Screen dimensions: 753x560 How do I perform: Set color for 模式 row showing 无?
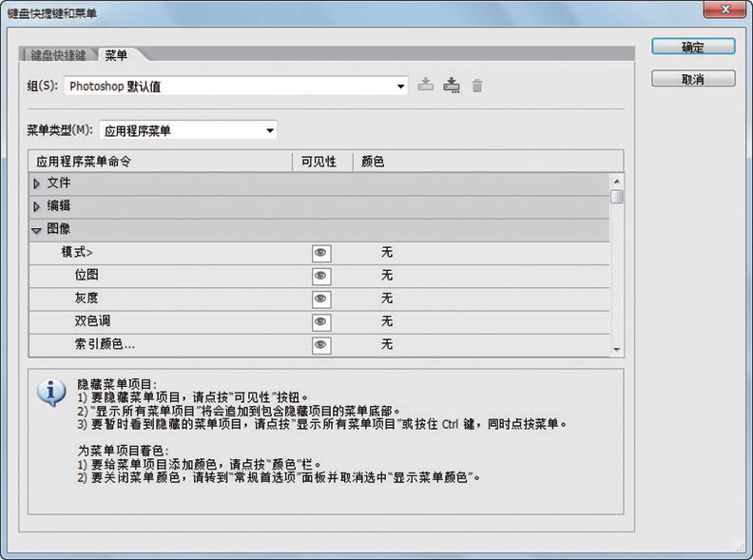pyautogui.click(x=387, y=253)
